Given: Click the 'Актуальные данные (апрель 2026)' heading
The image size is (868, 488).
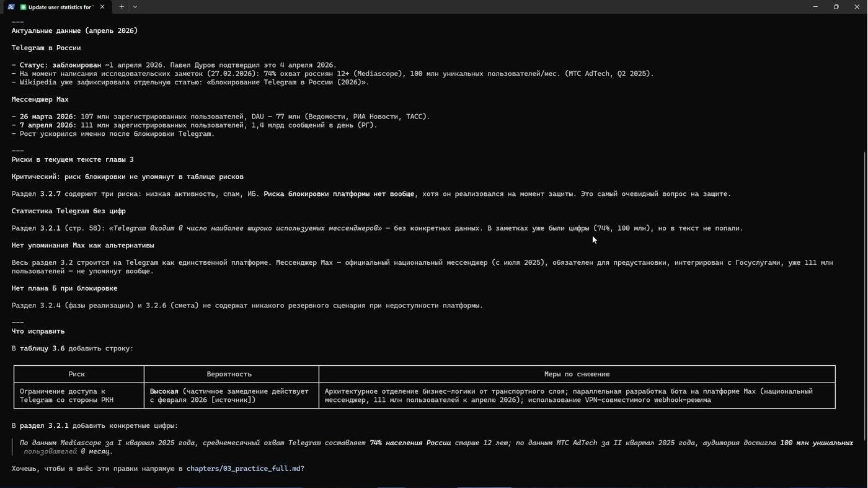Looking at the screenshot, I should [74, 30].
